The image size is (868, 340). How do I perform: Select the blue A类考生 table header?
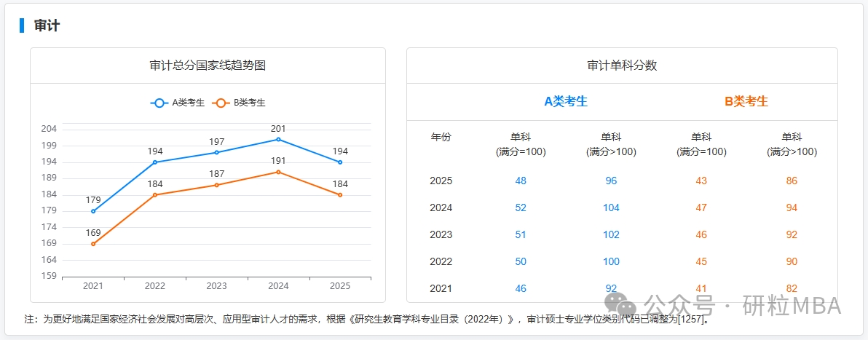pos(566,101)
